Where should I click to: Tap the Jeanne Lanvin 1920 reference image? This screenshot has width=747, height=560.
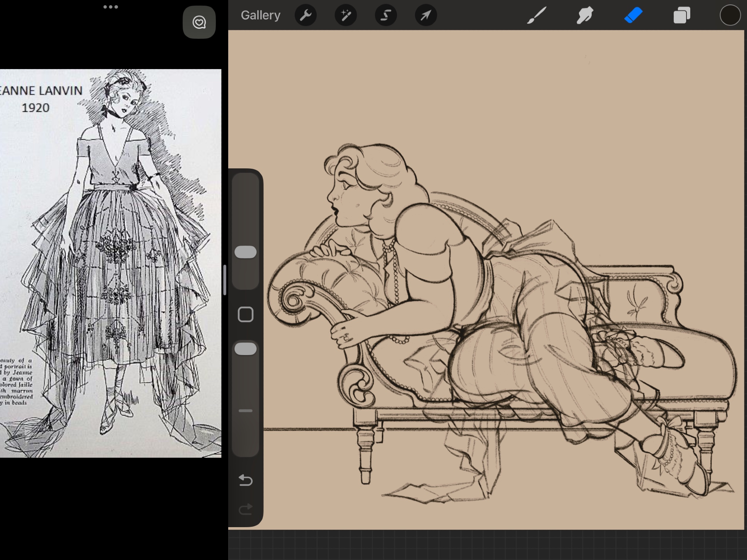click(x=111, y=263)
